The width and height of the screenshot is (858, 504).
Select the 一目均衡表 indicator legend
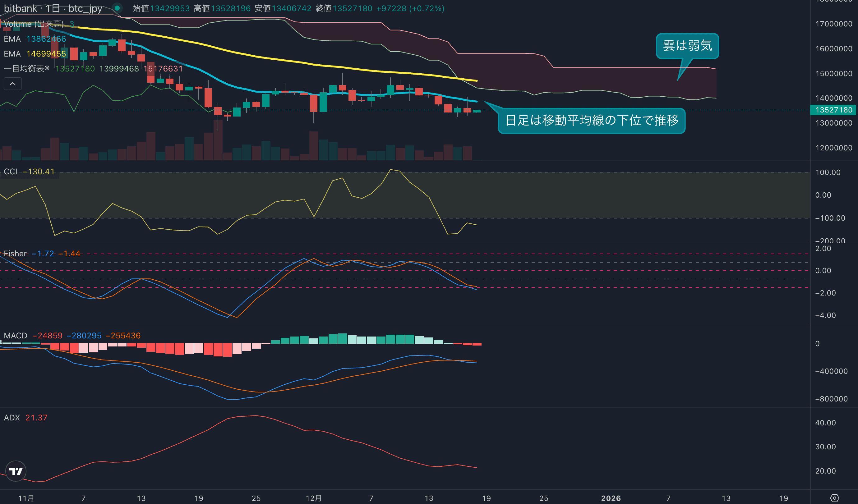26,68
